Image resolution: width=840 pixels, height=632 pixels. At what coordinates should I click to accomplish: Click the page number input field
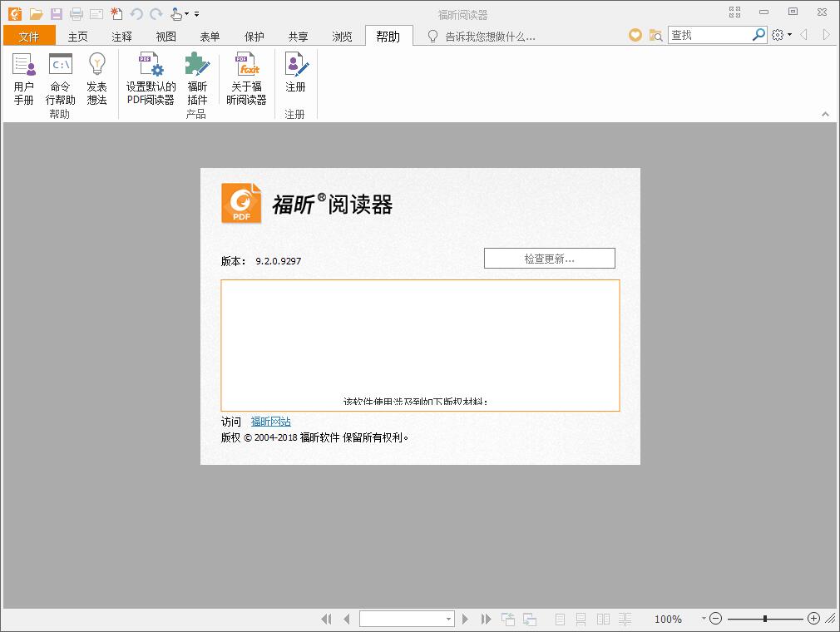pyautogui.click(x=405, y=619)
